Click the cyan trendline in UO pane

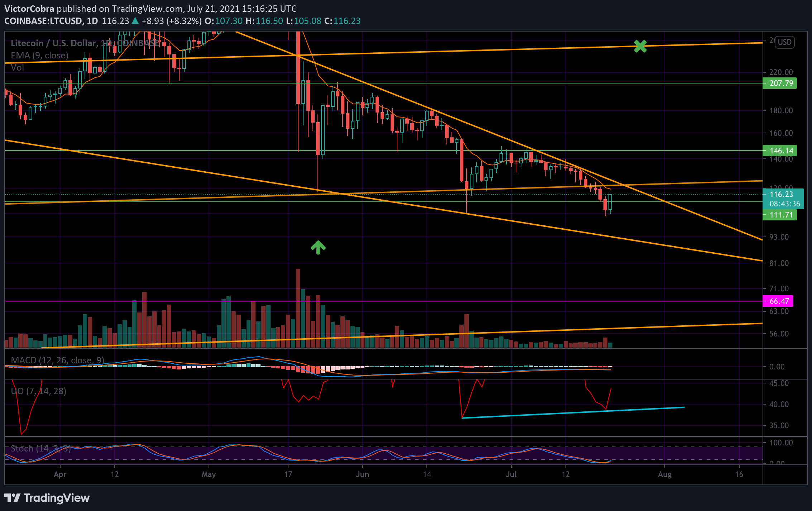pyautogui.click(x=573, y=412)
